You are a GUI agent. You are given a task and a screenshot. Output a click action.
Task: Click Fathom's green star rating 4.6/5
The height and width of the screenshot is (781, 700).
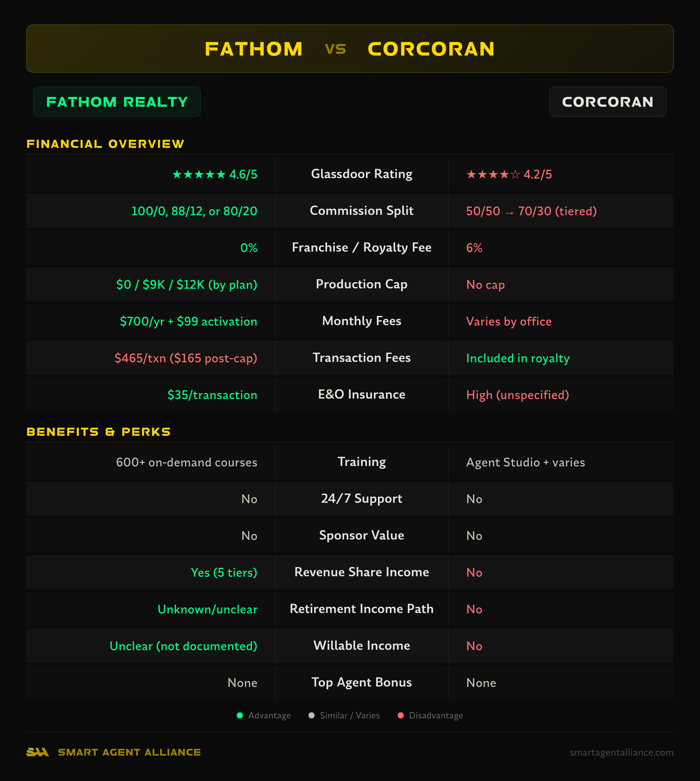point(215,174)
